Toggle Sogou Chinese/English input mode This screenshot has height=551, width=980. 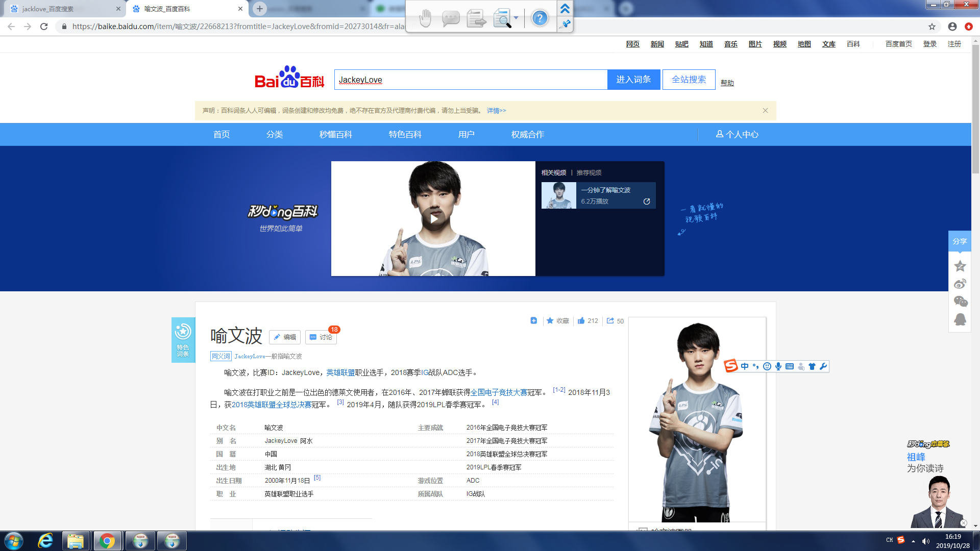click(745, 366)
